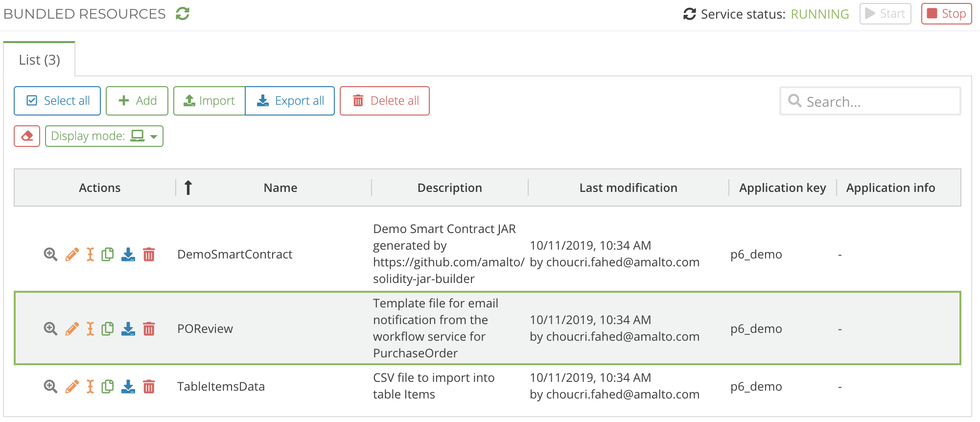This screenshot has width=980, height=422.
Task: Delete the DemoSmartContract resource with trash icon
Action: (149, 255)
